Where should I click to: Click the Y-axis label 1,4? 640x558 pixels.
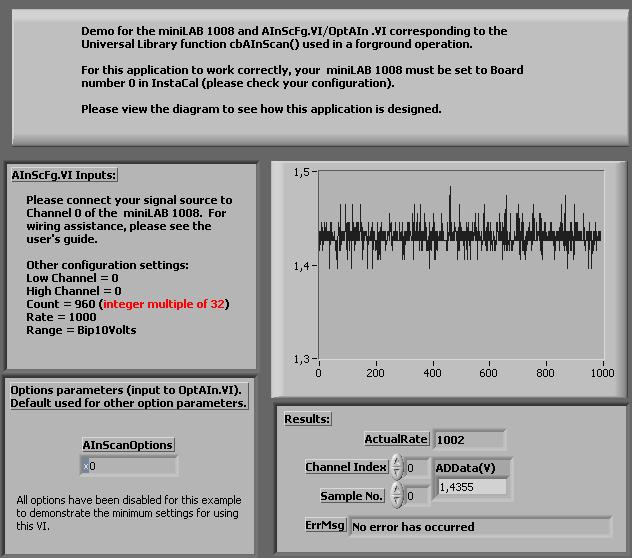(302, 267)
